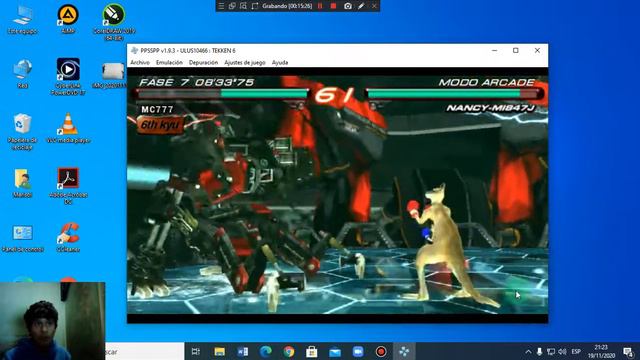Click the taskbar search box
Image resolution: width=640 pixels, height=360 pixels.
click(x=144, y=351)
